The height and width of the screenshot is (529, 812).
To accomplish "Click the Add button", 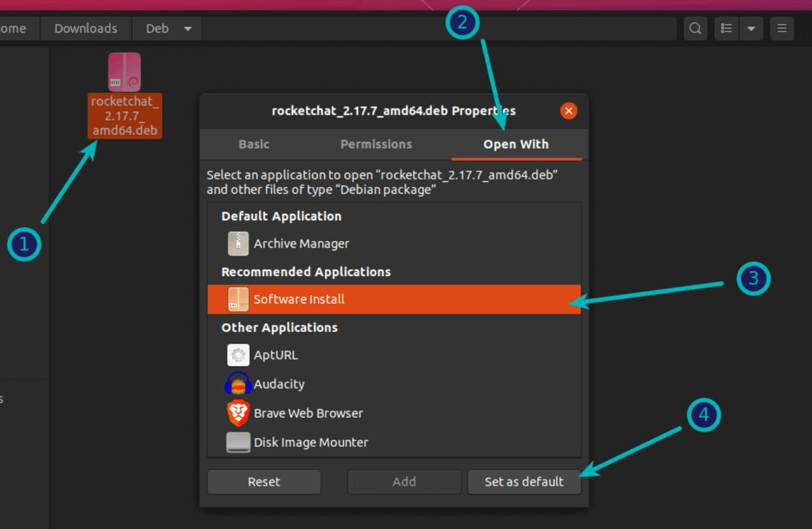I will pyautogui.click(x=404, y=482).
